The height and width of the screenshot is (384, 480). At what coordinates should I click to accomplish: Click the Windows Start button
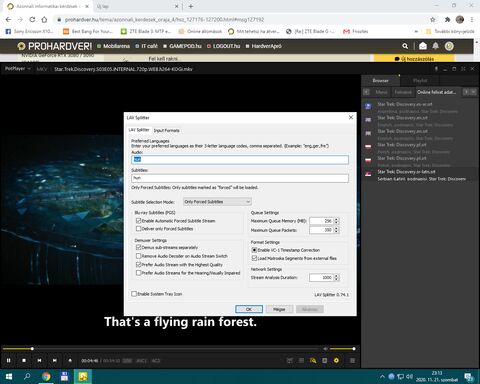click(9, 377)
